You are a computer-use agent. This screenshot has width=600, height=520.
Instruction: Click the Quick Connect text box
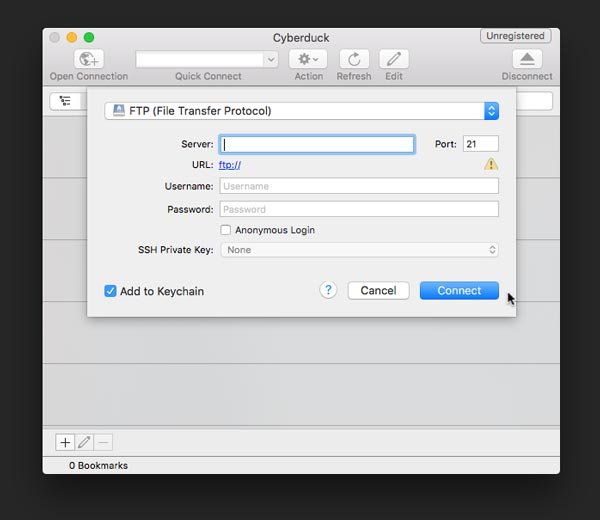pyautogui.click(x=200, y=59)
